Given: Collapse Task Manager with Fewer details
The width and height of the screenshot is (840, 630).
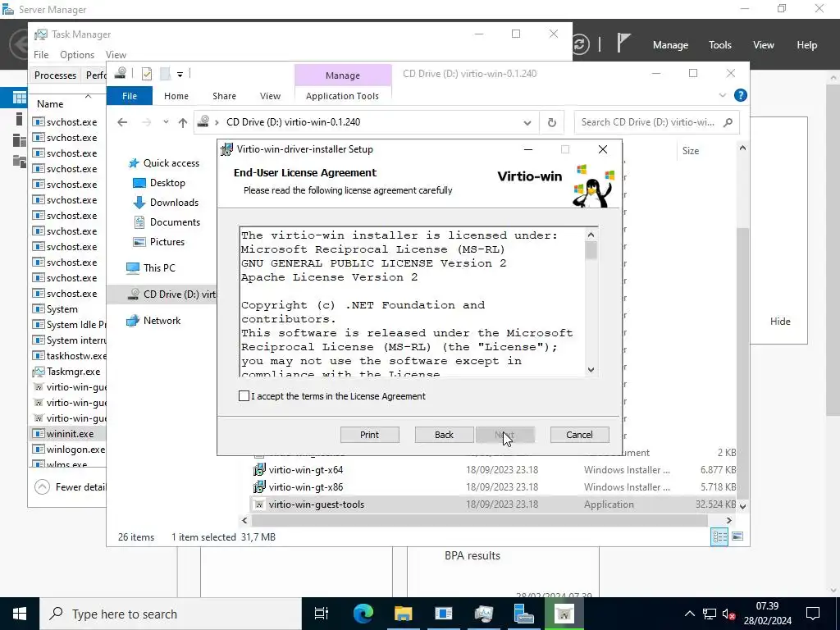Looking at the screenshot, I should coord(71,487).
